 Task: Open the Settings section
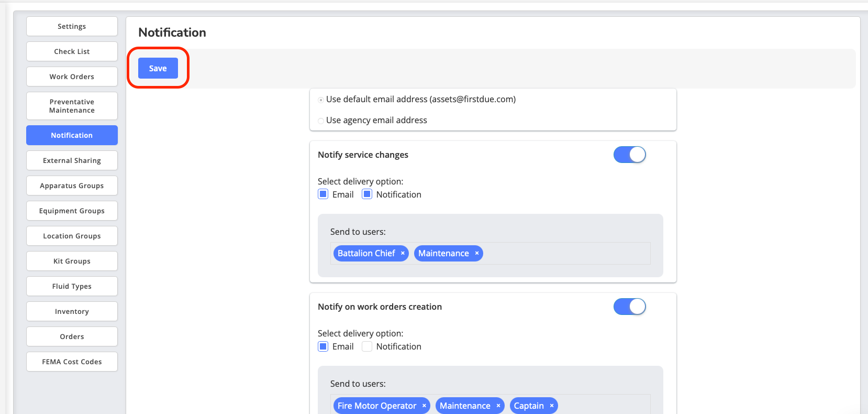(x=72, y=26)
